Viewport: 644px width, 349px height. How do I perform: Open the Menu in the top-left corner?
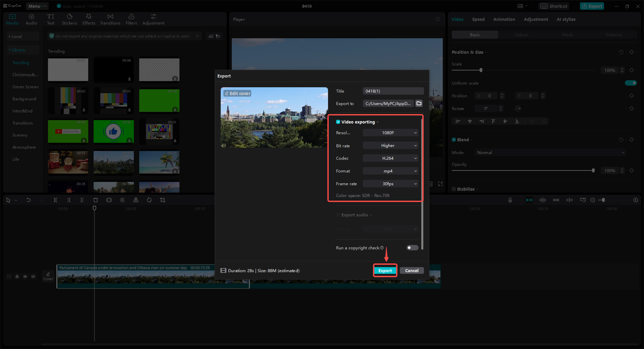37,6
